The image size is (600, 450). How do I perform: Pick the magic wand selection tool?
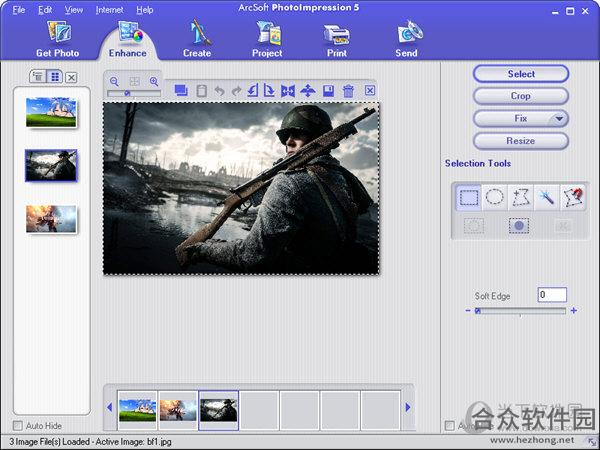546,198
